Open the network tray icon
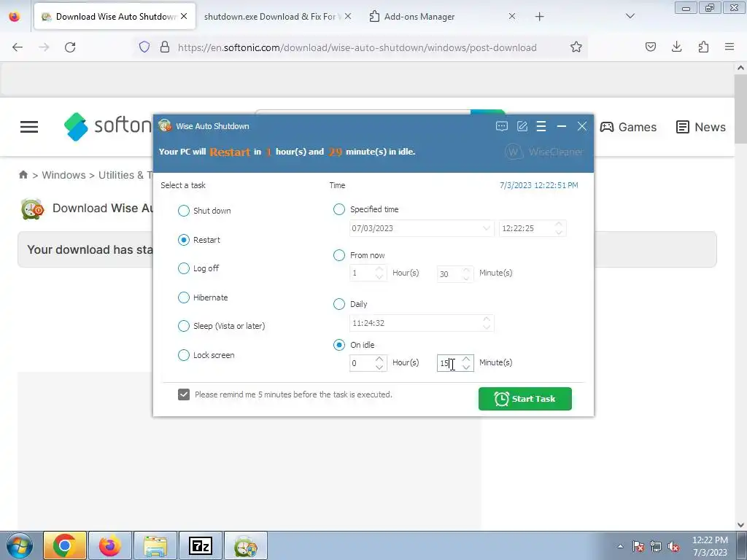Screen dimensions: 747x560 click(656, 547)
